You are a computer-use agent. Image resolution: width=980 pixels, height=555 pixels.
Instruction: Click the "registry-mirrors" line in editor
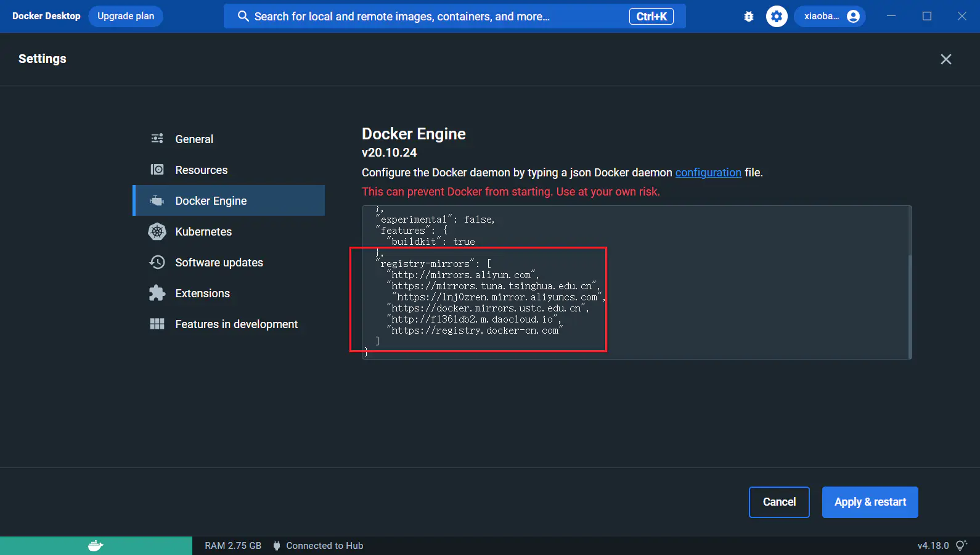[x=433, y=263]
